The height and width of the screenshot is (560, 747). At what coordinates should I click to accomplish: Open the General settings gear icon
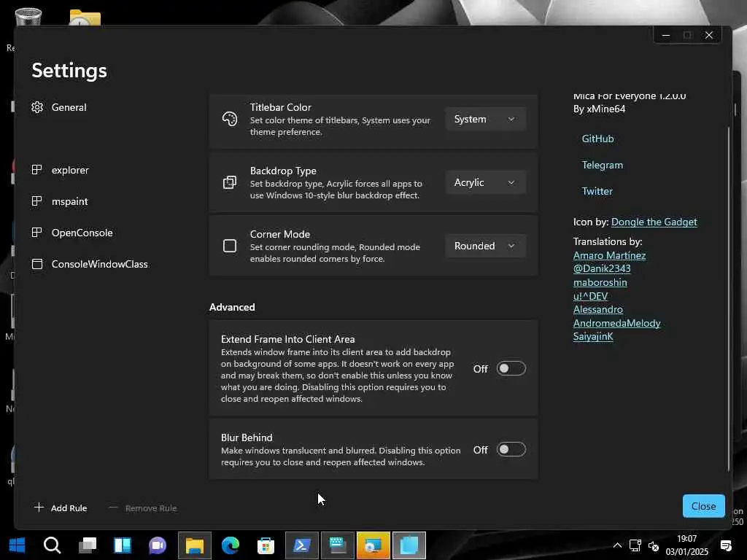[x=37, y=107]
